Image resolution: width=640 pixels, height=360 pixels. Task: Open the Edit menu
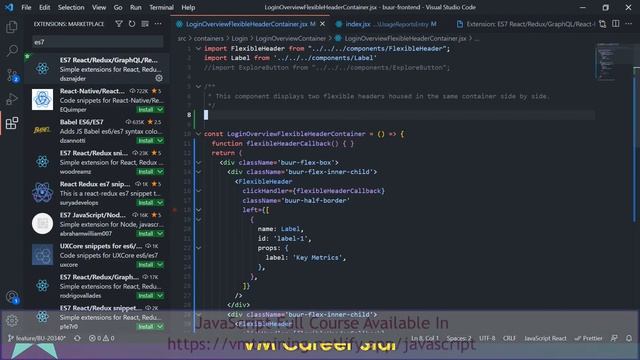(x=44, y=7)
